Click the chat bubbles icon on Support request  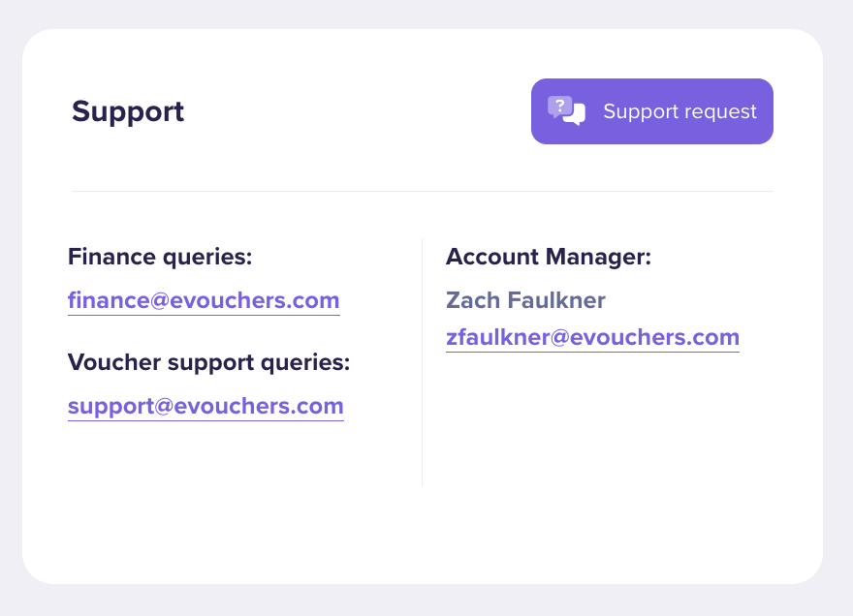pos(566,111)
